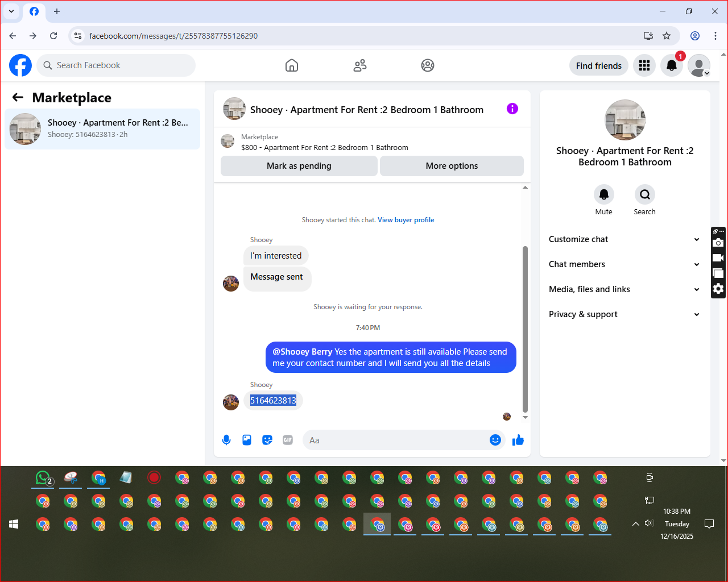The height and width of the screenshot is (582, 728).
Task: Expand Media, files and links section
Action: (x=625, y=289)
